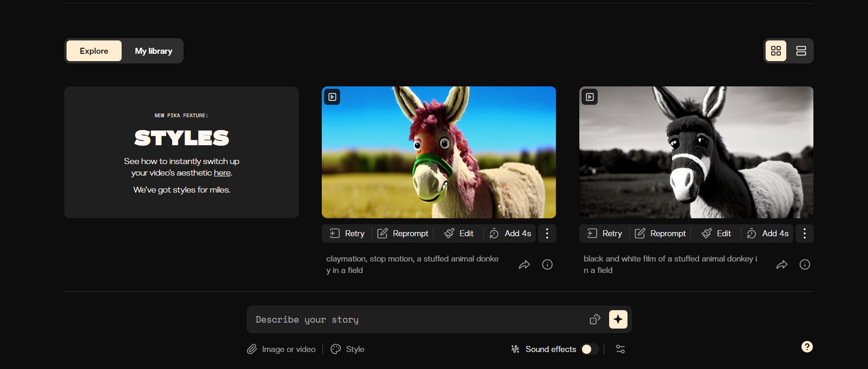This screenshot has height=369, width=868.
Task: Click the lock icon in prompt box
Action: click(595, 319)
